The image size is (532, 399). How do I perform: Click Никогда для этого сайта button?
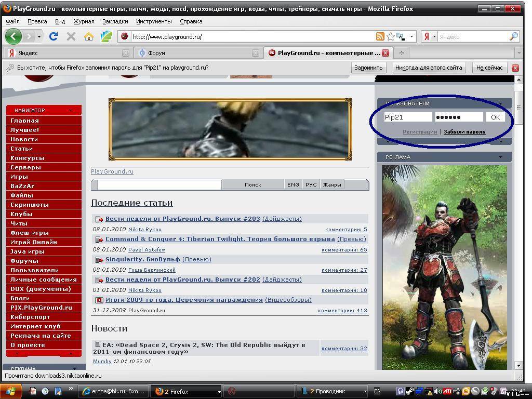coord(429,68)
